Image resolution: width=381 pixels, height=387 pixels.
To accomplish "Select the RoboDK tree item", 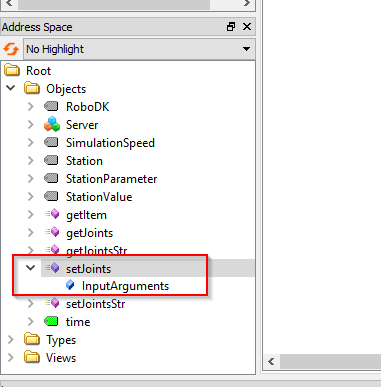I will (x=88, y=107).
